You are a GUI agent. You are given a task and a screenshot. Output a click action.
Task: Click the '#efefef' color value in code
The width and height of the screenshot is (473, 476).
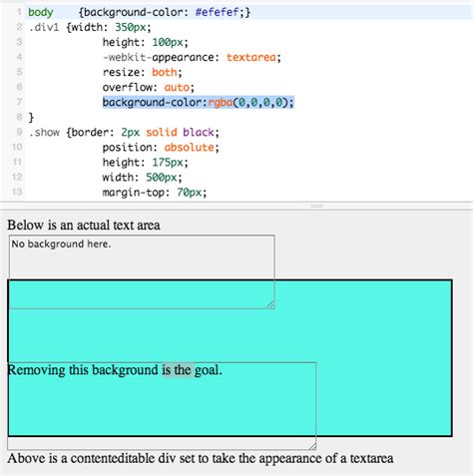click(x=218, y=12)
